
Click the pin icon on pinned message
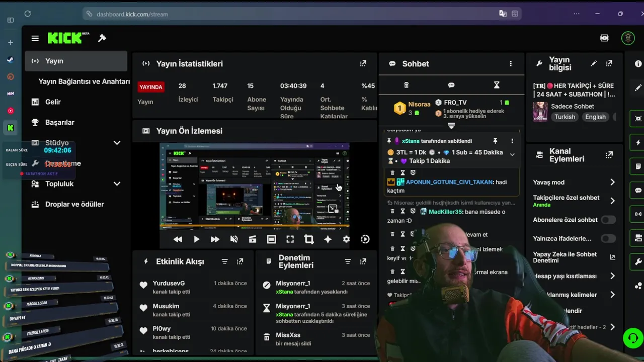495,141
